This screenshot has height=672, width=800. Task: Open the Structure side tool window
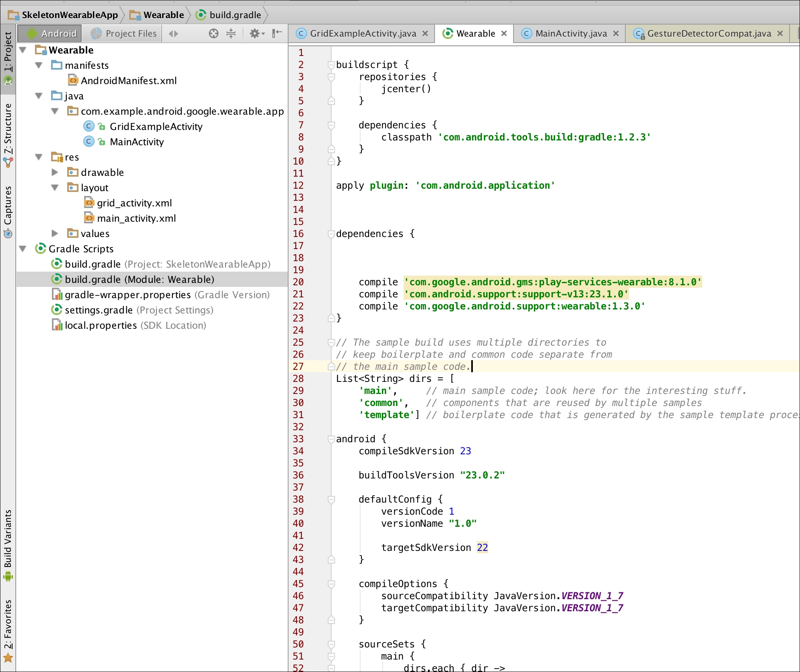point(8,136)
